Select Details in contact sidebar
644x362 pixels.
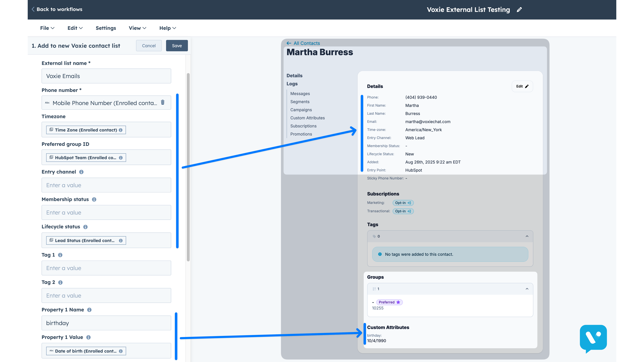pyautogui.click(x=294, y=75)
